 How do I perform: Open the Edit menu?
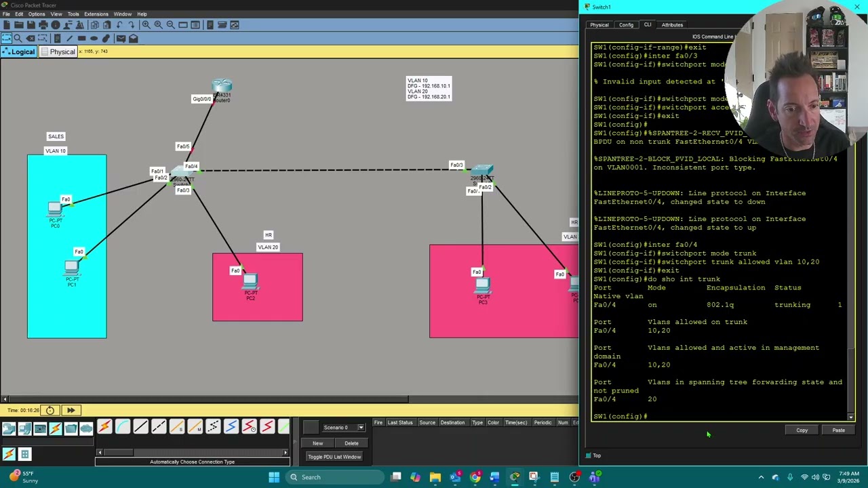click(19, 14)
